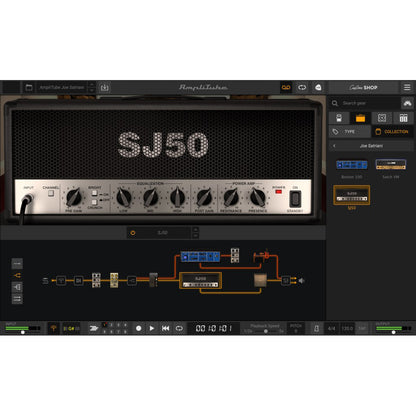Select the blue Boston amp in the chain
Screen dimensions: 416x416
pos(200,257)
